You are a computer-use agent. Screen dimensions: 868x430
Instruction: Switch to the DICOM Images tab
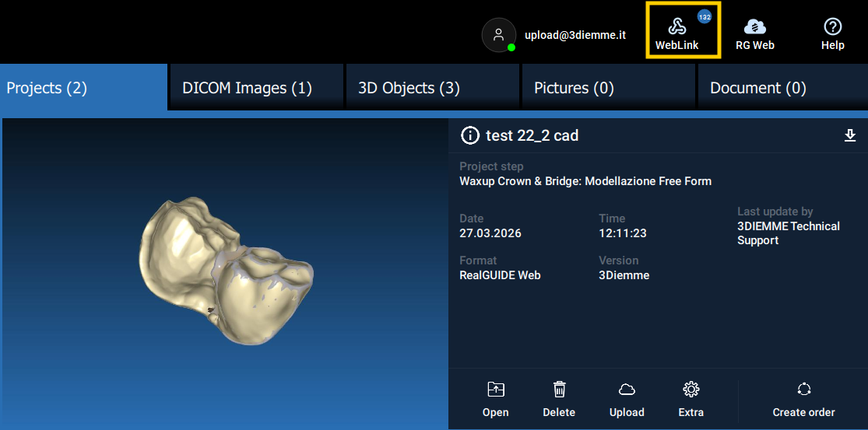coord(255,88)
